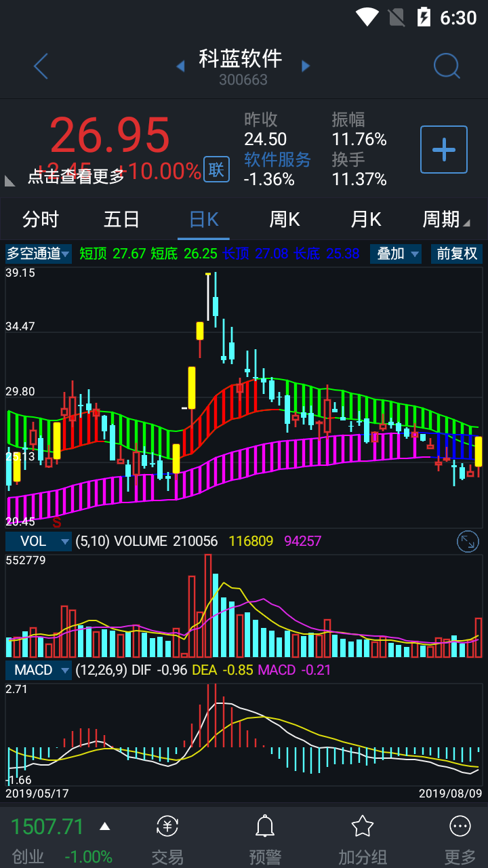Tap stock name 科蓝软件

coord(241,58)
